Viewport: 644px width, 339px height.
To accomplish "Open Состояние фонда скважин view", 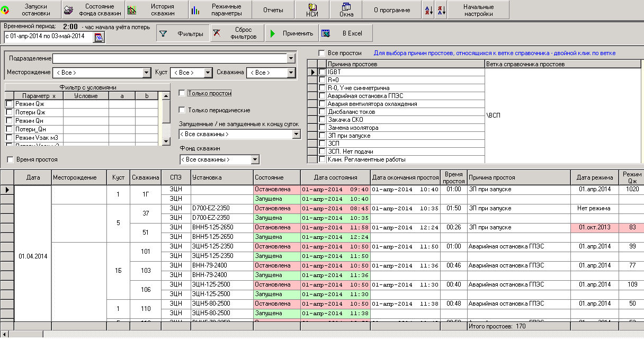I will coord(93,10).
